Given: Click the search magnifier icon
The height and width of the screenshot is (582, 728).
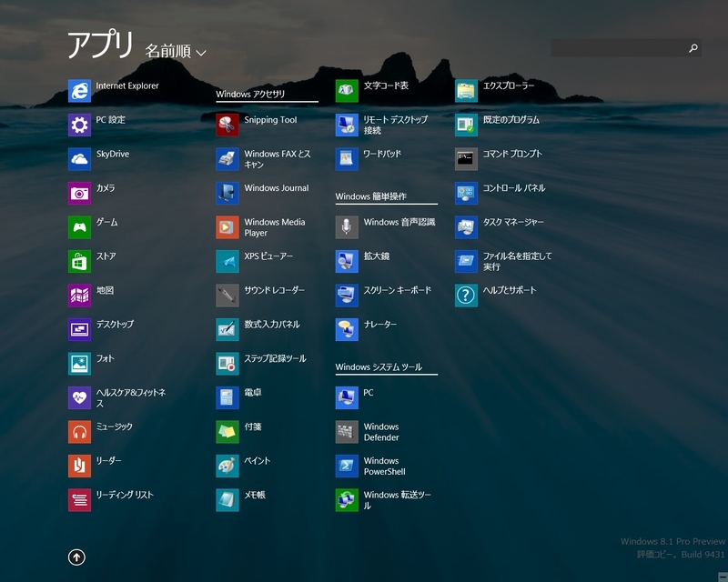Looking at the screenshot, I should point(693,48).
